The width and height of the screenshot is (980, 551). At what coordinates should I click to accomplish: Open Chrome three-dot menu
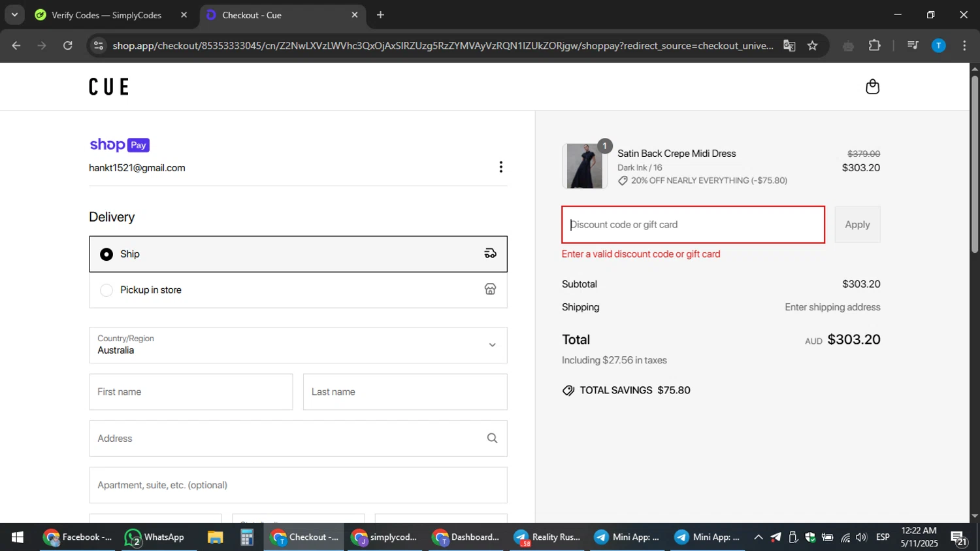[x=964, y=46]
